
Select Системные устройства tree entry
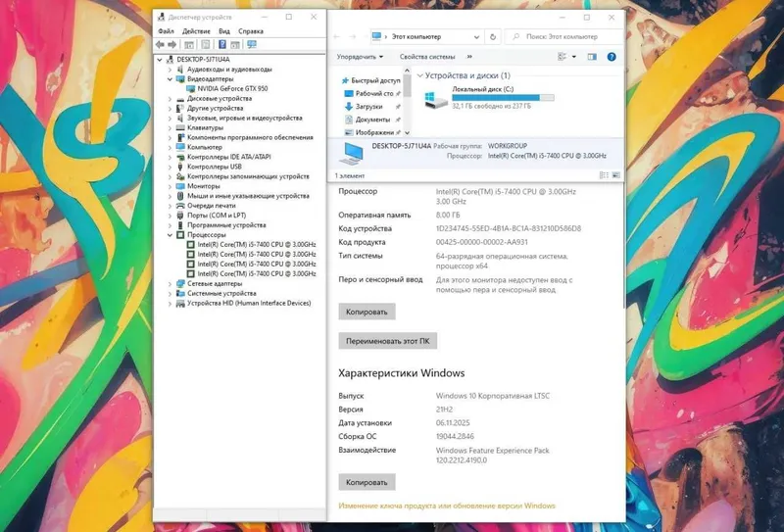(x=221, y=294)
